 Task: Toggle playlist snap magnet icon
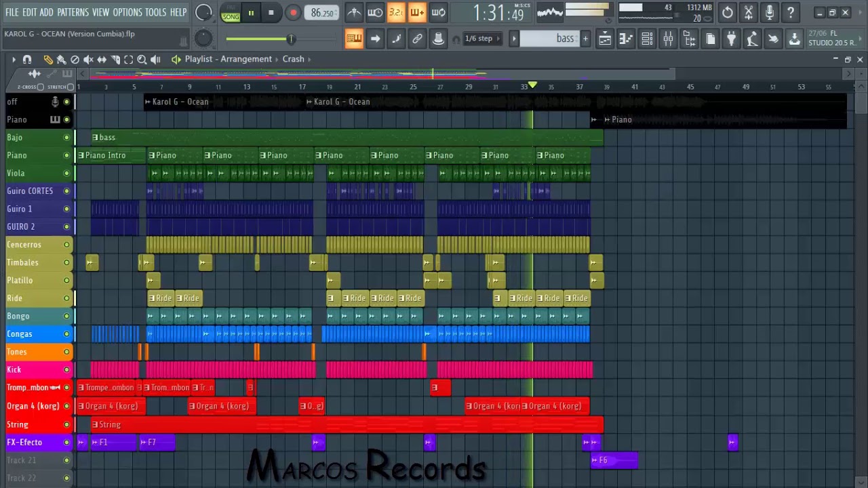tap(27, 60)
